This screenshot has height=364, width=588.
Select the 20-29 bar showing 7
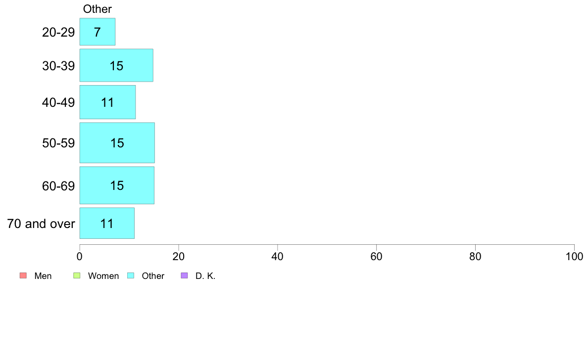point(98,32)
